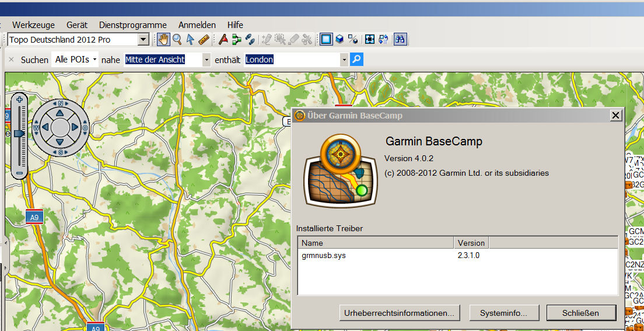
Task: Select the grmnusb.sys driver row
Action: tap(457, 255)
